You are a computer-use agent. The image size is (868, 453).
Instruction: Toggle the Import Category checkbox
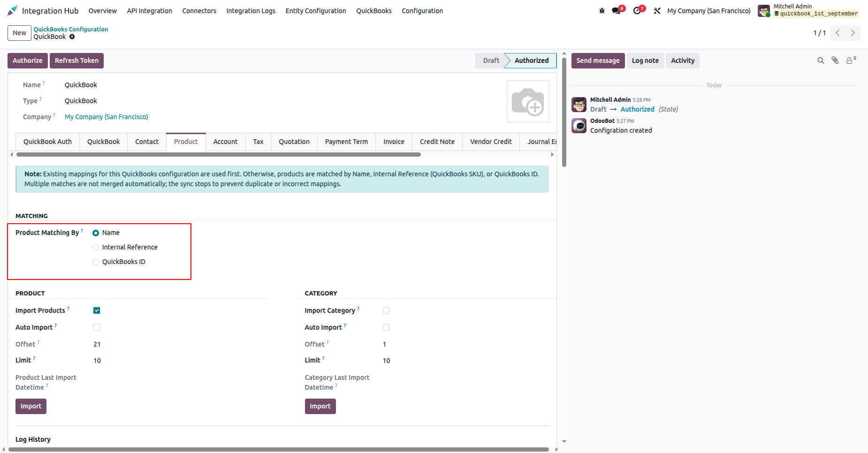(x=386, y=310)
